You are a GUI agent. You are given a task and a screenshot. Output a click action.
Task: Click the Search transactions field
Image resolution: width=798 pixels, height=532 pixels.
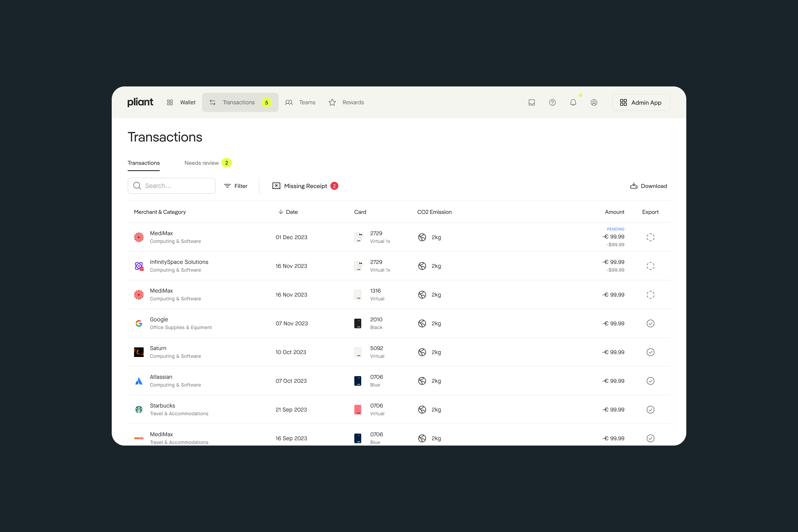(x=171, y=186)
